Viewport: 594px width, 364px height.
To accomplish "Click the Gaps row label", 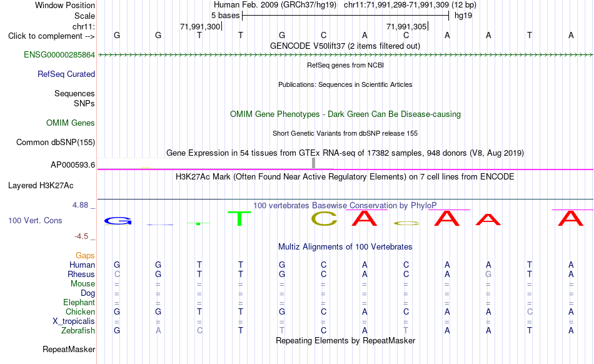I will 85,255.
